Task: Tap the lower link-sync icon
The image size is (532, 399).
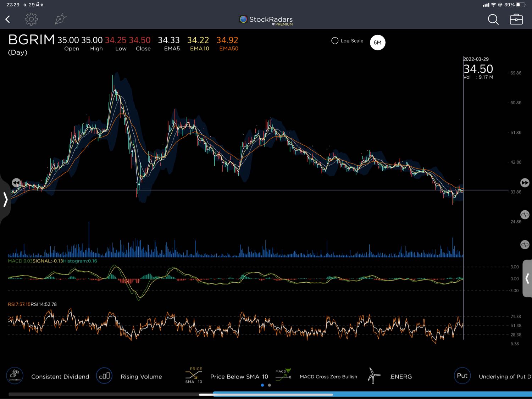Action: pos(525,245)
